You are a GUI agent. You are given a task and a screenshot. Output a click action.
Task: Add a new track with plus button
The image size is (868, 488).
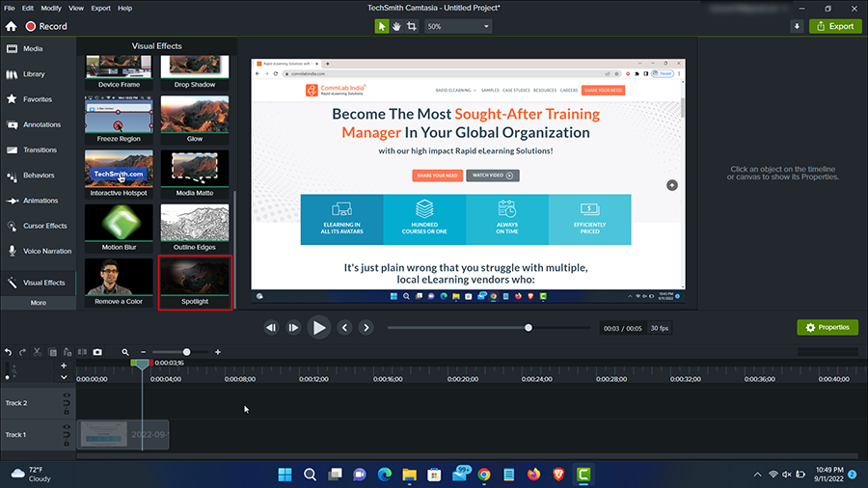64,366
